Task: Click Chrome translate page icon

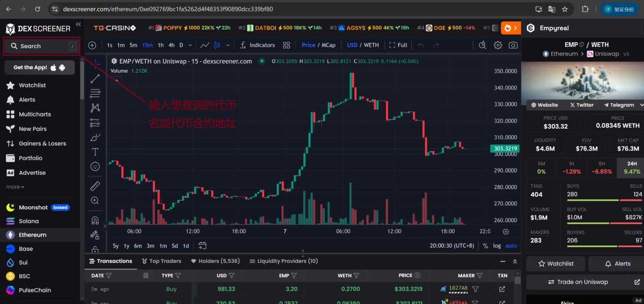Action: (552, 9)
